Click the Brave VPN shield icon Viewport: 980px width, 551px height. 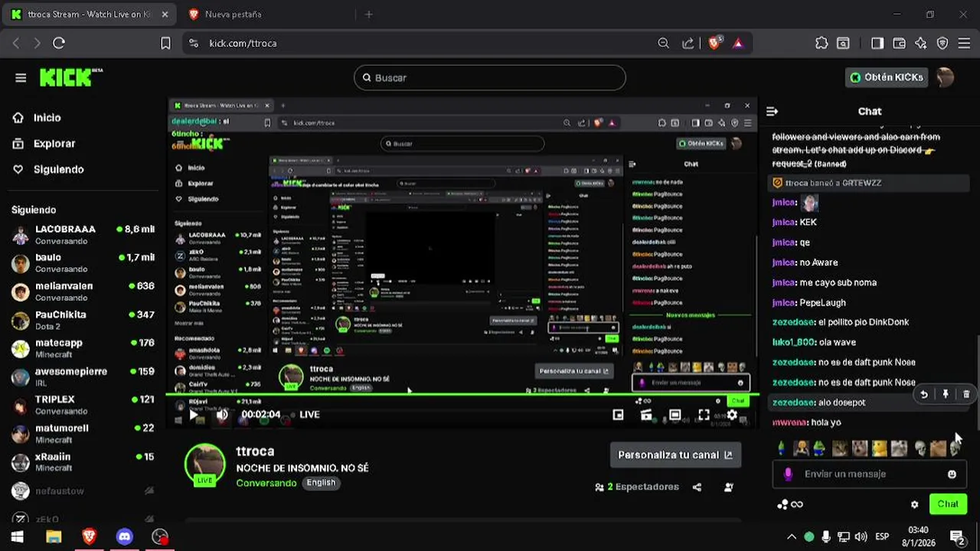tap(942, 44)
